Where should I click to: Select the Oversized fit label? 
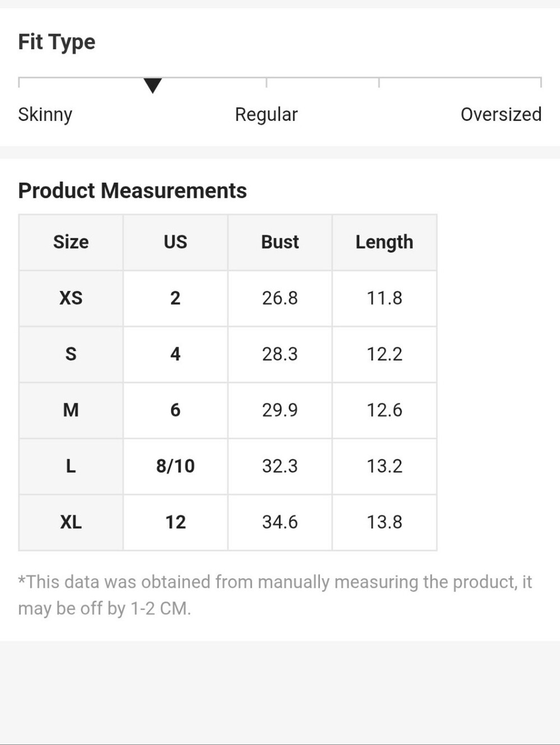point(501,114)
